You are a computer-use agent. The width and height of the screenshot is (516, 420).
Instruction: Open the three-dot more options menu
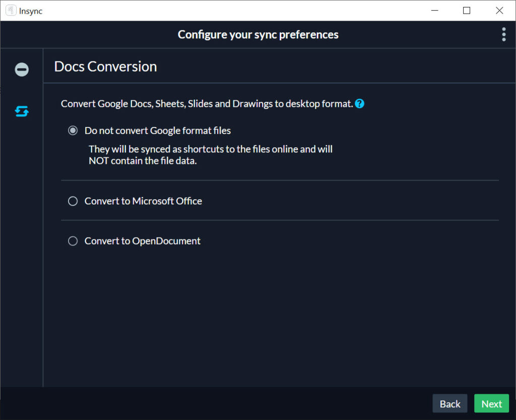503,35
